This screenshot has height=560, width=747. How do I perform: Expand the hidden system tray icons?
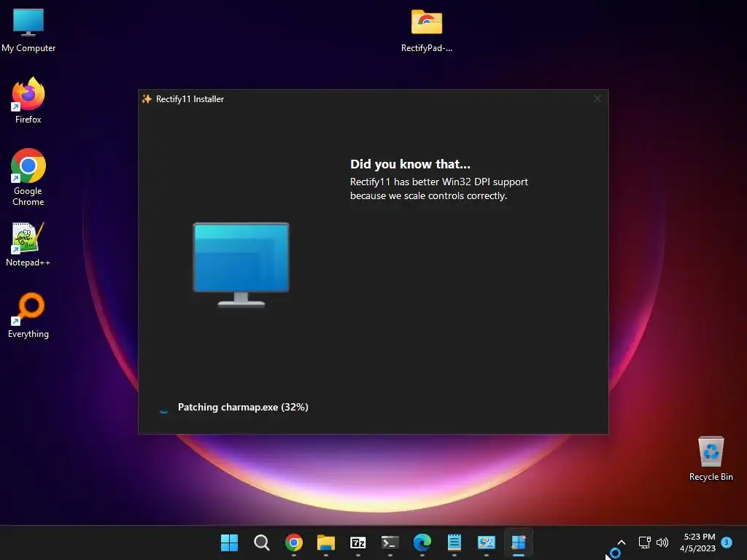point(622,542)
